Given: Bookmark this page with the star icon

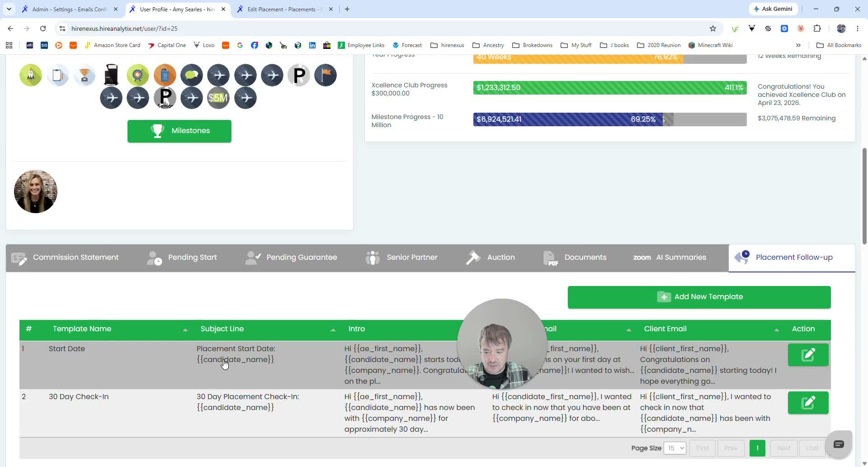Looking at the screenshot, I should 713,29.
